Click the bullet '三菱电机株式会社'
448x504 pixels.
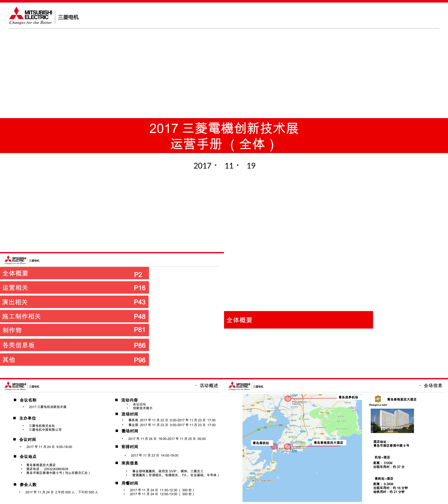pyautogui.click(x=42, y=426)
